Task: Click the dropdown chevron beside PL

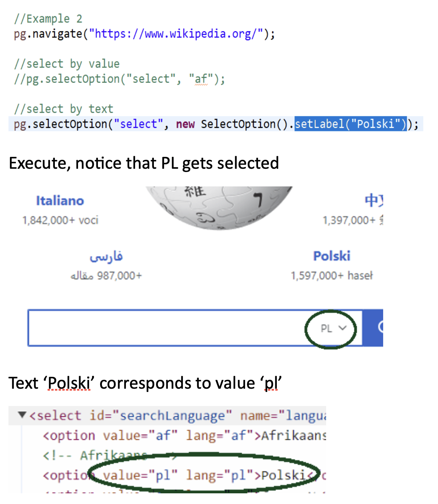Action: 342,328
